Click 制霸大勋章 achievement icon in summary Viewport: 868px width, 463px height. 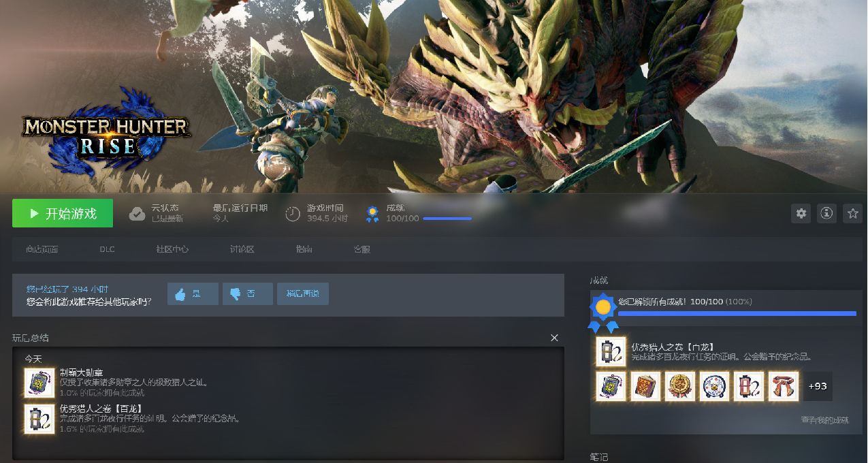pyautogui.click(x=39, y=383)
